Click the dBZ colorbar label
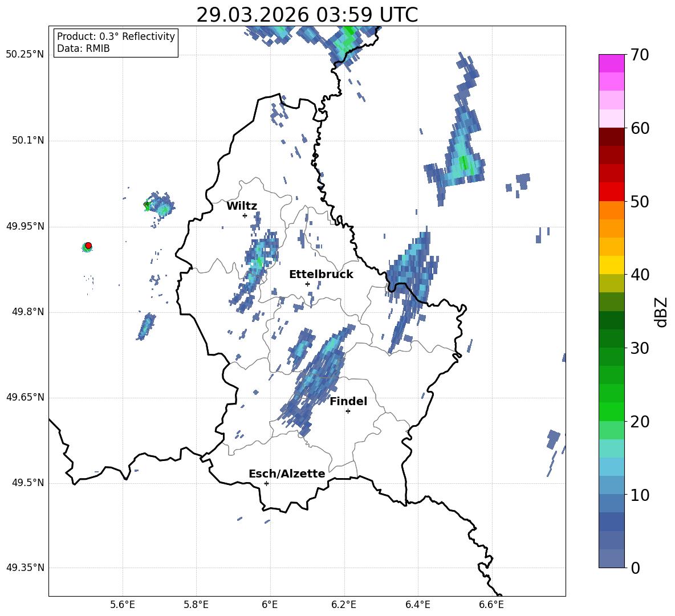Screen dimensions: 675x616 pyautogui.click(x=661, y=312)
